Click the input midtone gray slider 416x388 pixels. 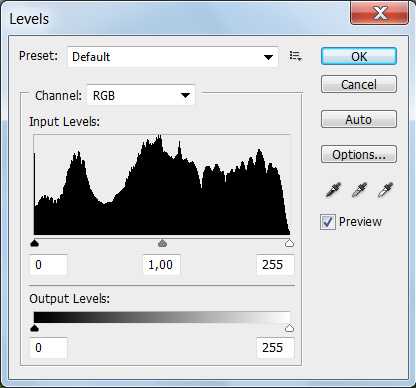(x=162, y=243)
